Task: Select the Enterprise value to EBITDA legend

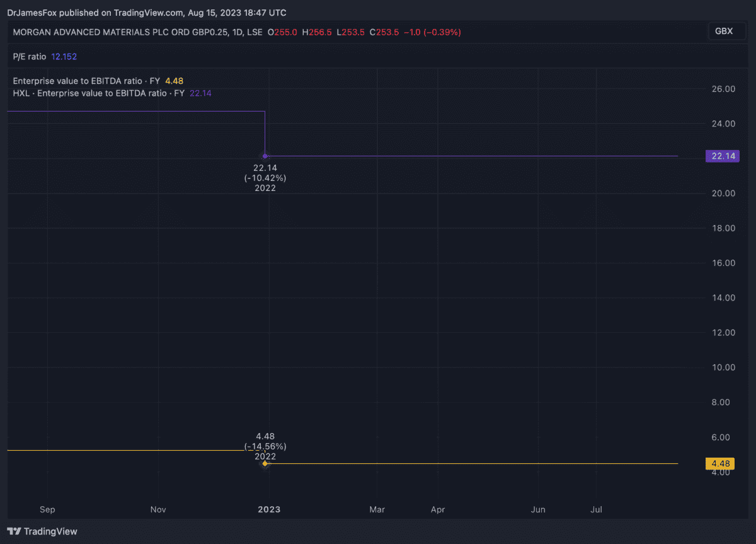Action: (87, 81)
